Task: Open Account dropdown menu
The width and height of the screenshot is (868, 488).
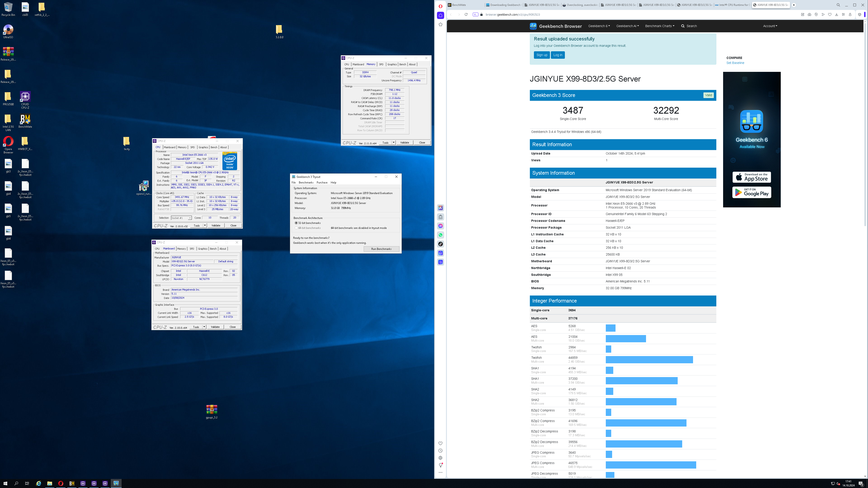Action: pyautogui.click(x=770, y=26)
